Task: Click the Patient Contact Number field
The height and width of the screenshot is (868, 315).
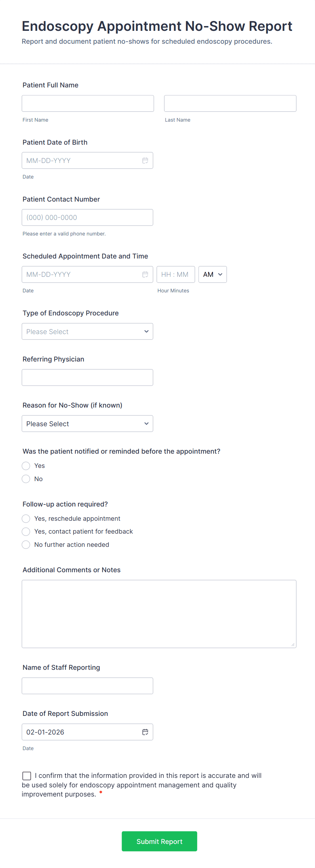Action: pyautogui.click(x=87, y=218)
